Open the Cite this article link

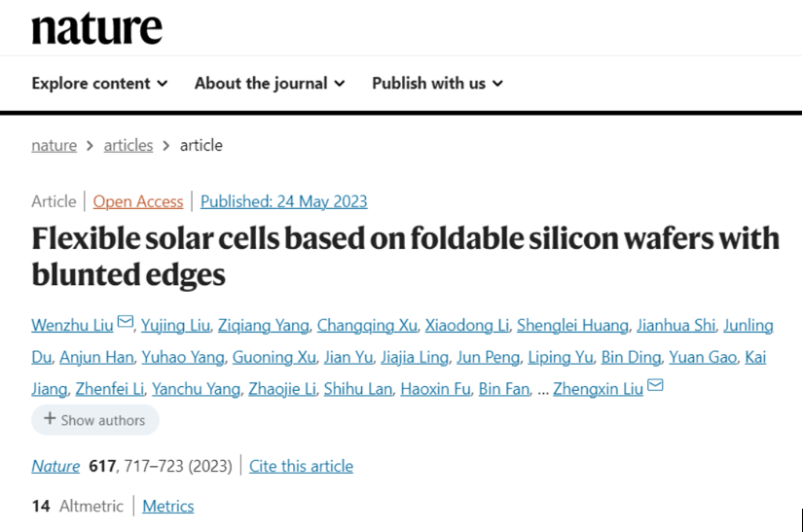pyautogui.click(x=301, y=466)
